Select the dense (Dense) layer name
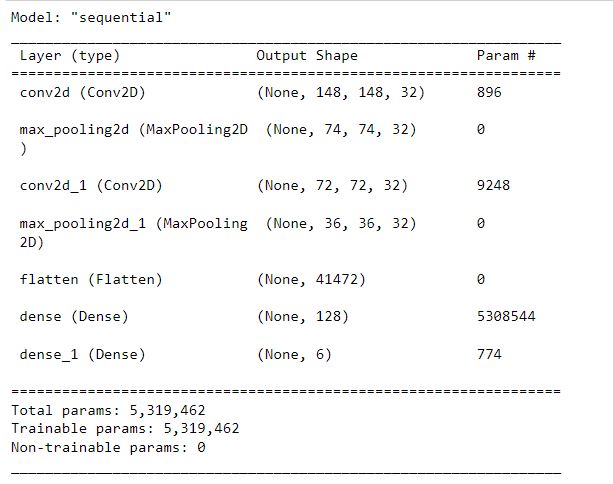The height and width of the screenshot is (484, 613). [x=74, y=316]
